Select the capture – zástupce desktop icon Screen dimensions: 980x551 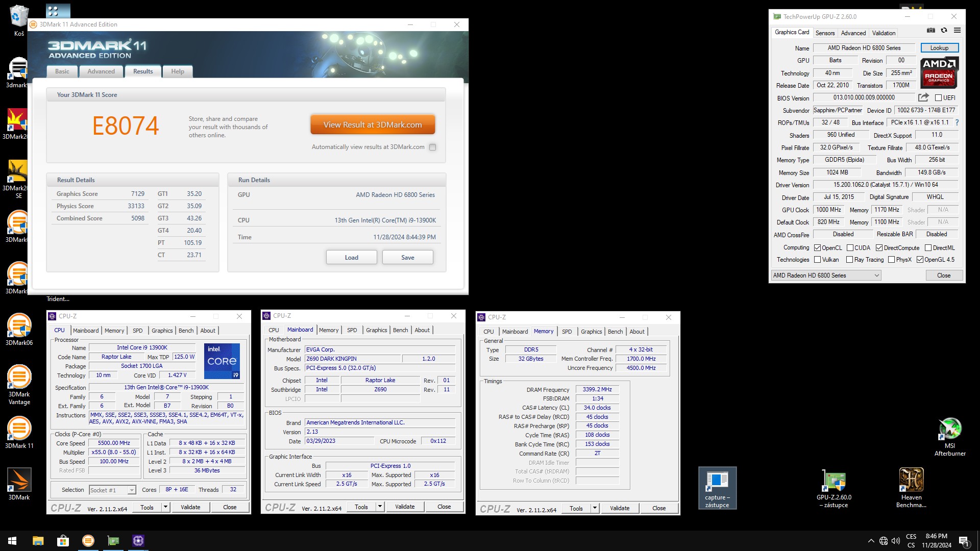717,488
